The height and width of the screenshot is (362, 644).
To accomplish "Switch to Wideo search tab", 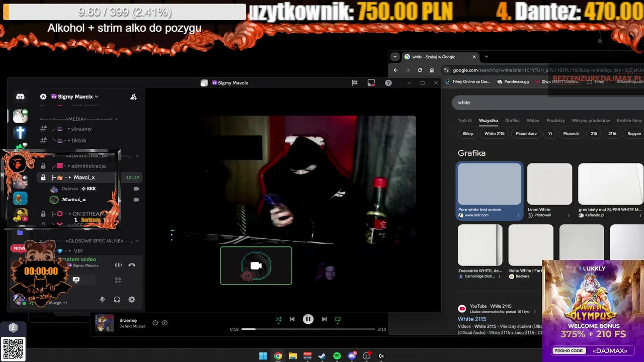I will [x=533, y=121].
